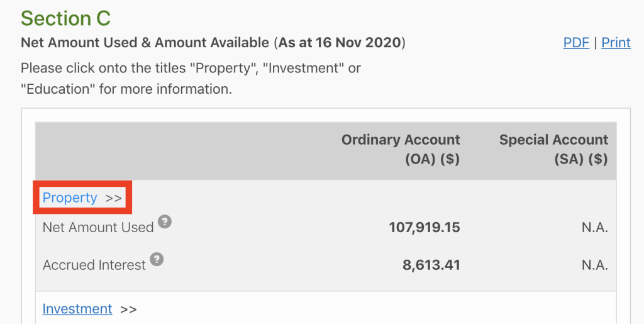Screen dimensions: 644x324
Task: Click the Section C heading
Action: [x=65, y=18]
